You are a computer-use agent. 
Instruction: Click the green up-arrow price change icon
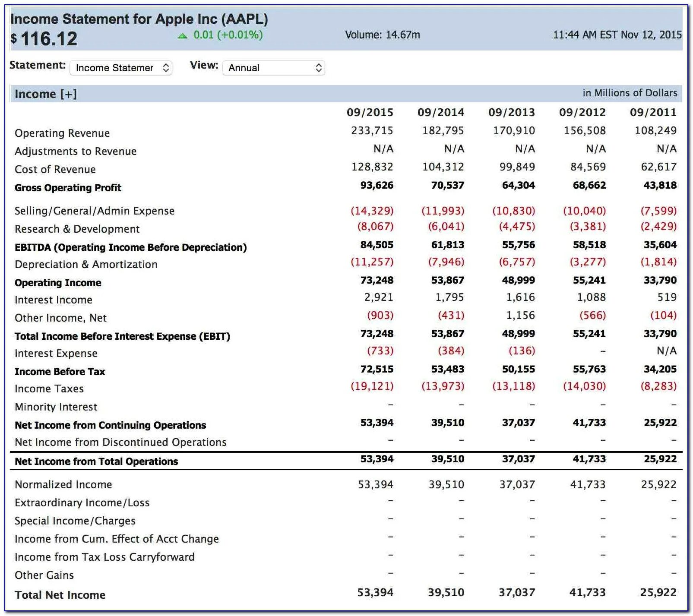182,36
